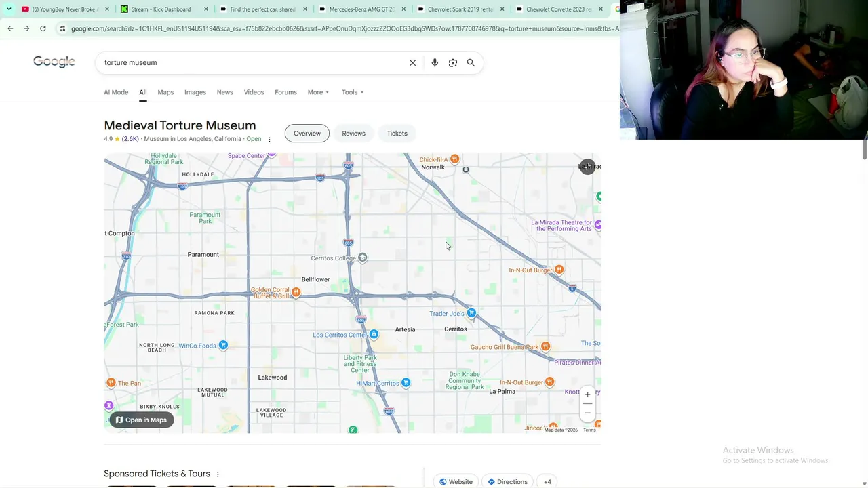Switch to Forums search results

click(285, 92)
